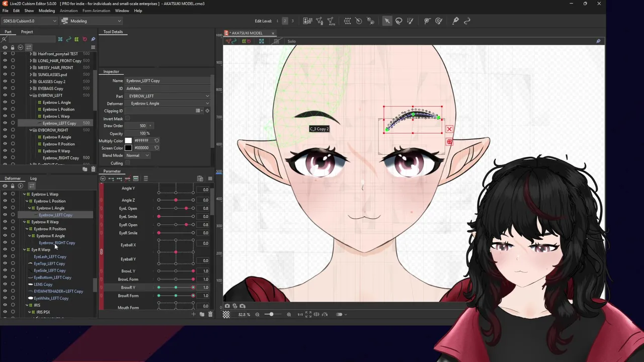Click white Multiply Color swatch

(x=128, y=141)
